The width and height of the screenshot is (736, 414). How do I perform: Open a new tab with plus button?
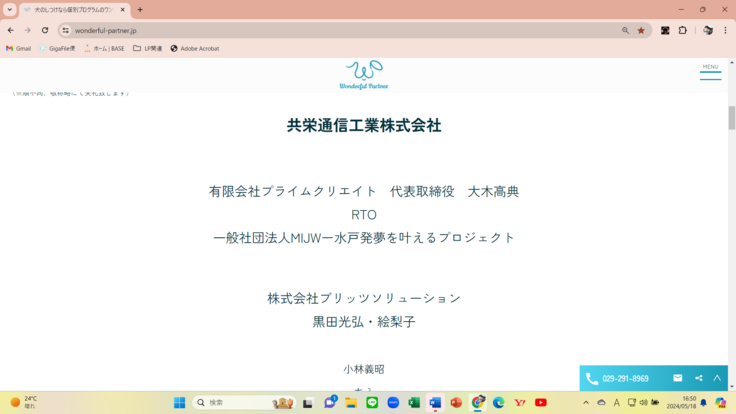[x=140, y=9]
